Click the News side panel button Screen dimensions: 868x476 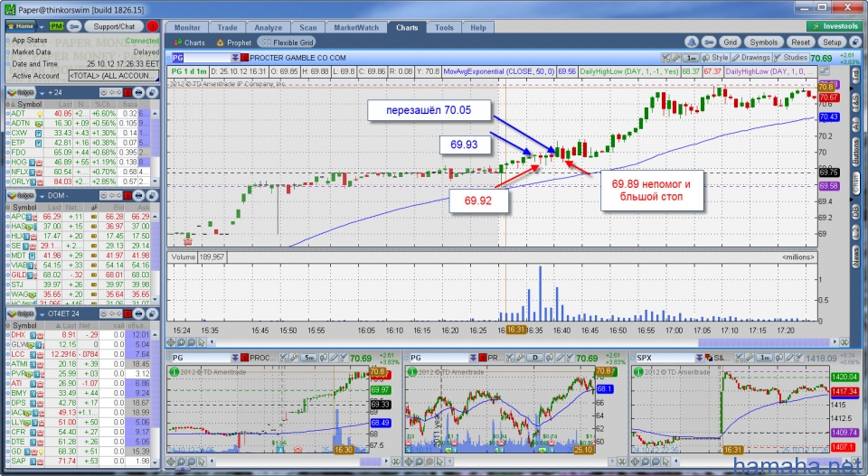point(855,255)
